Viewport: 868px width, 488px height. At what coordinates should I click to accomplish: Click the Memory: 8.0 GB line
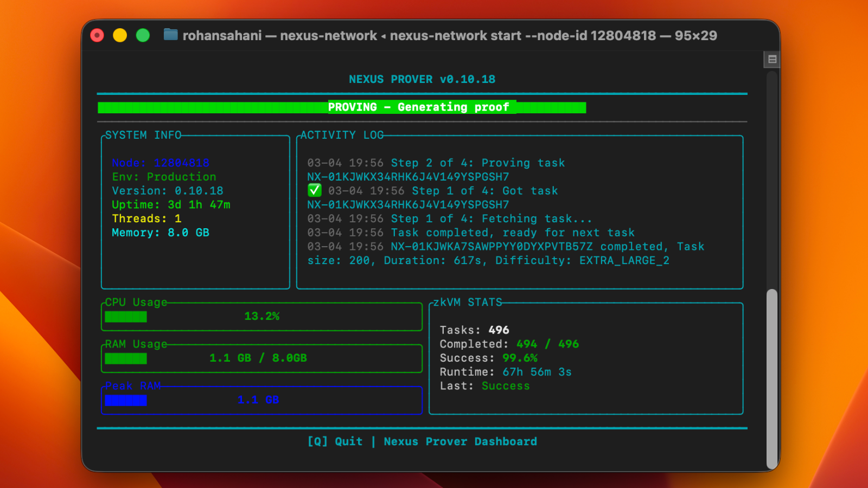click(161, 233)
